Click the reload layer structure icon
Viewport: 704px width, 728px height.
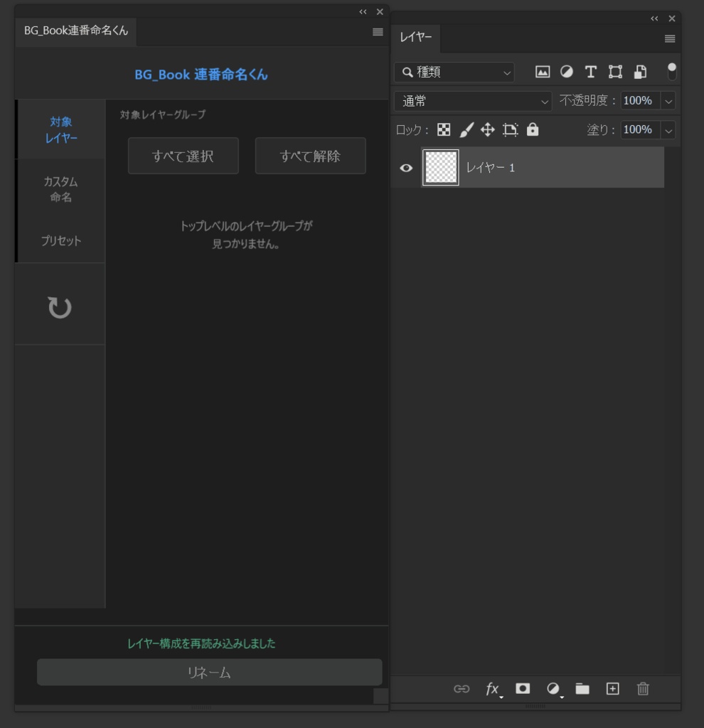coord(60,307)
